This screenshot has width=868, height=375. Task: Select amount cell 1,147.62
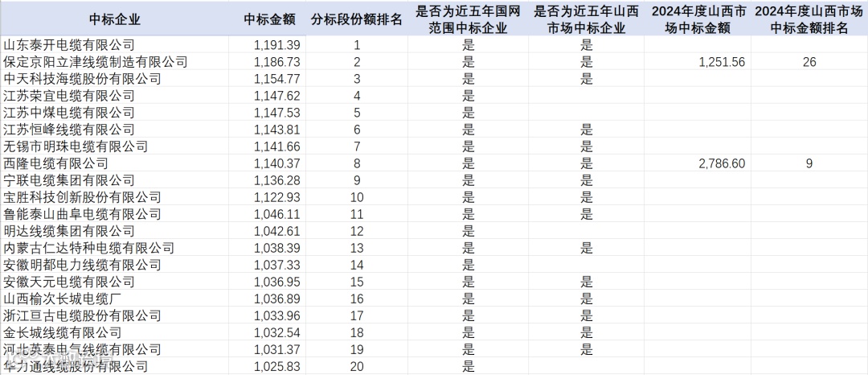pyautogui.click(x=268, y=95)
